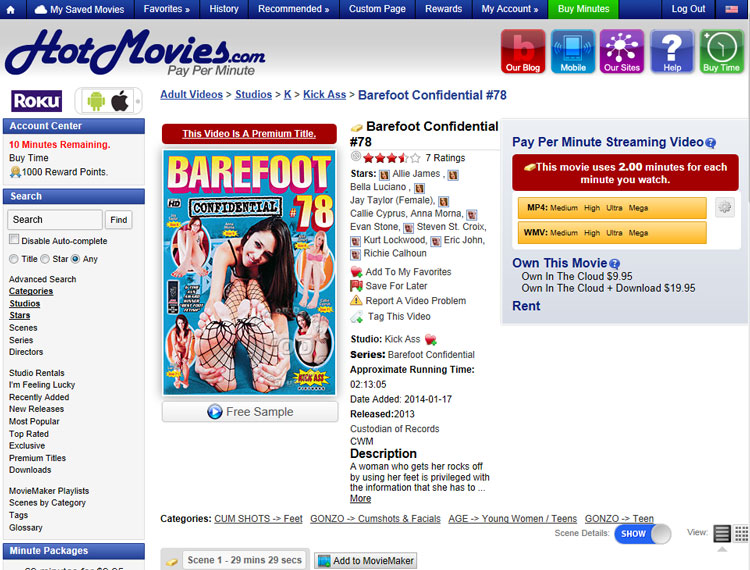Play the Free Sample
The height and width of the screenshot is (570, 750).
[x=250, y=412]
